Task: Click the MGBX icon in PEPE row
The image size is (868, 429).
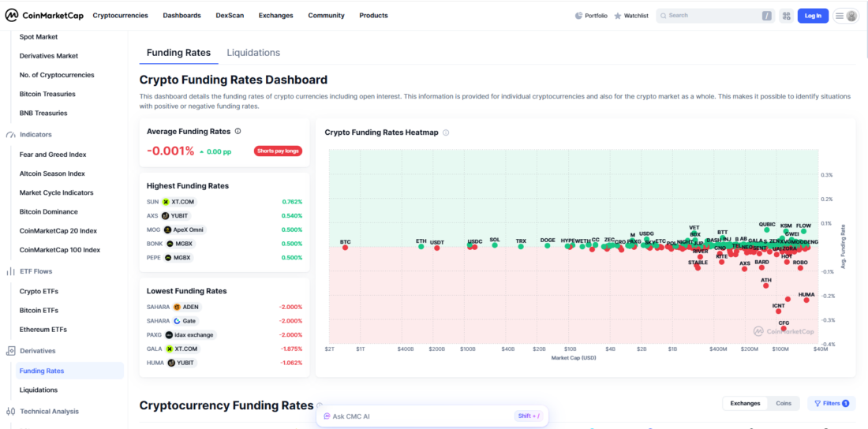Action: pyautogui.click(x=168, y=257)
